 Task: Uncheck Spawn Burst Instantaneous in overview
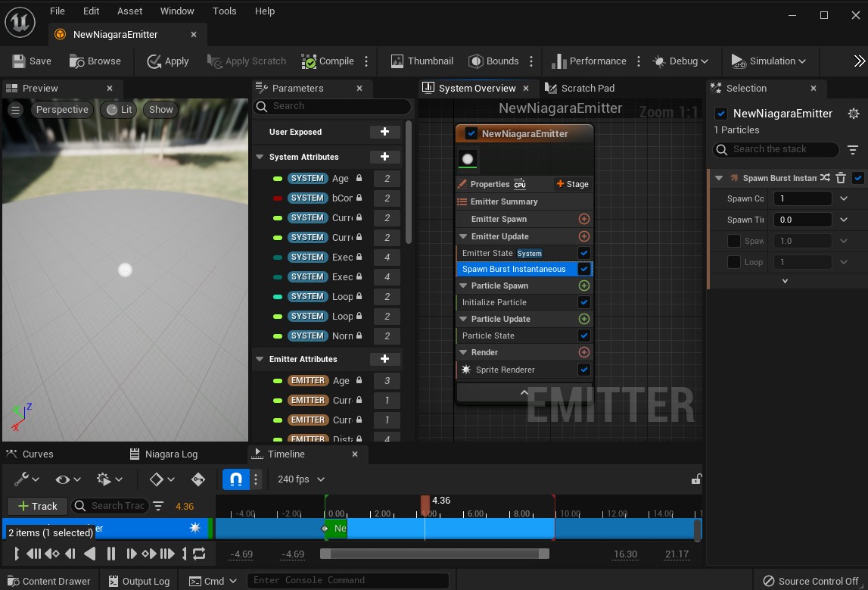coord(584,269)
